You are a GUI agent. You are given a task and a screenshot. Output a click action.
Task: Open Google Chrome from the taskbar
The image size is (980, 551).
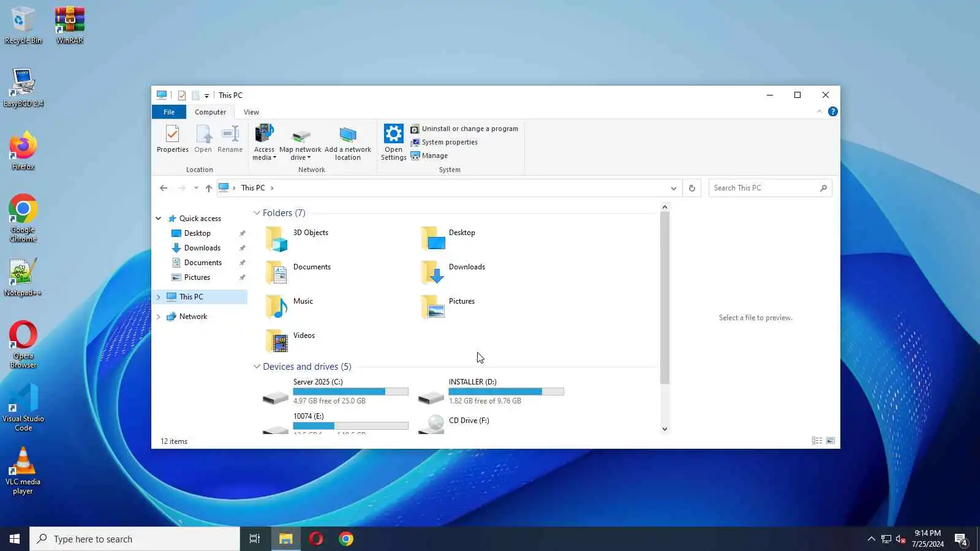click(346, 539)
